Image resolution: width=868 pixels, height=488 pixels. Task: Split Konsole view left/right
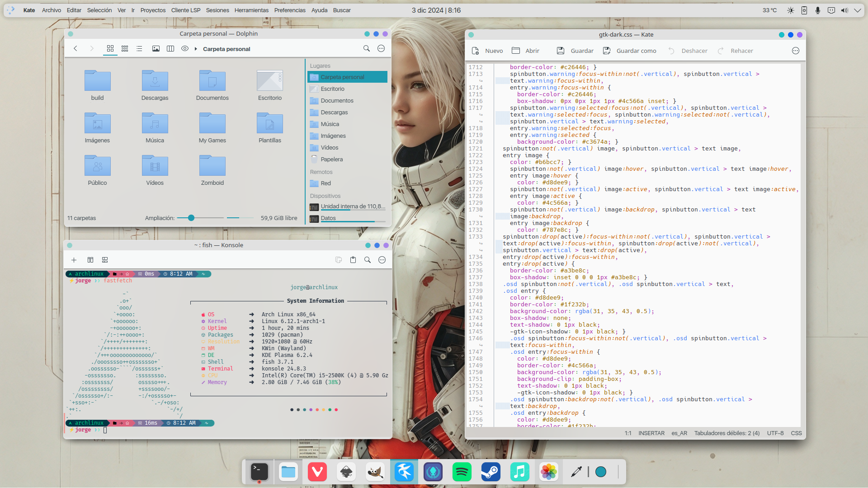click(x=90, y=260)
